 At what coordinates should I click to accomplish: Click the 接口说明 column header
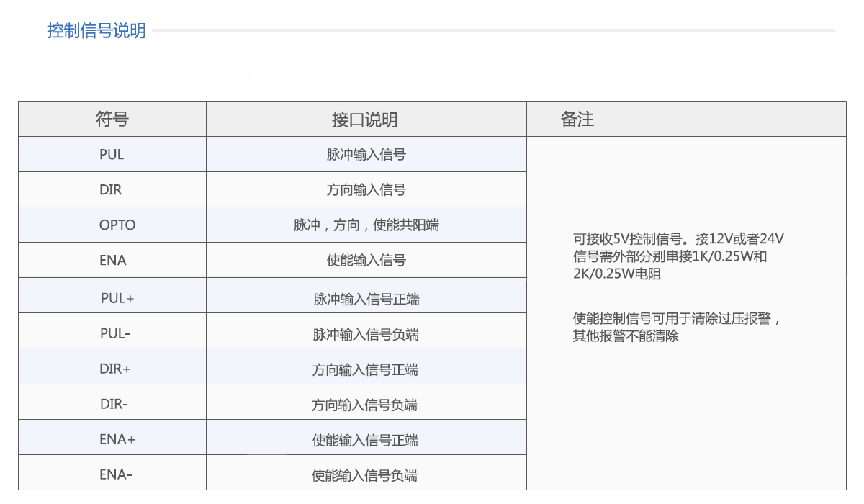coord(365,120)
